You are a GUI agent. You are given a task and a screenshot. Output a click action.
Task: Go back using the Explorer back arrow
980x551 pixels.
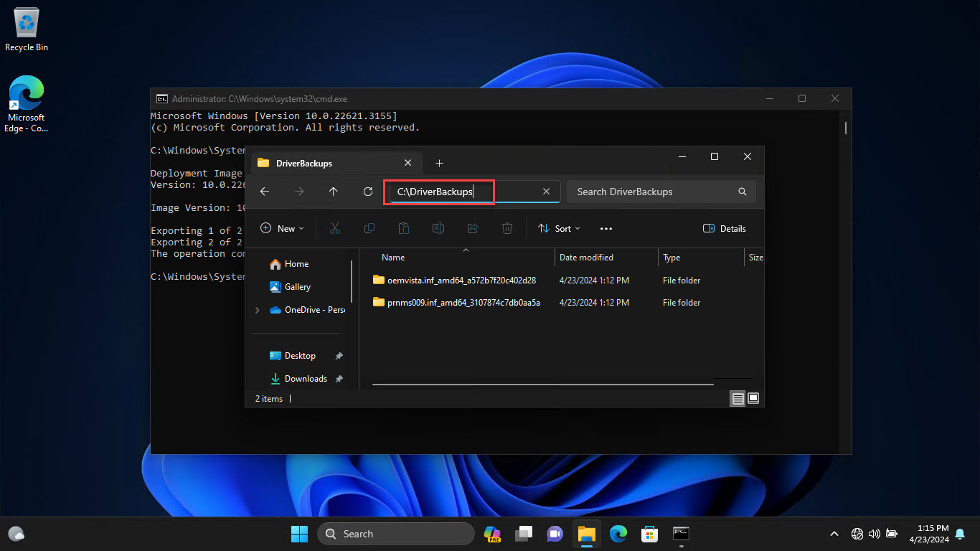264,192
